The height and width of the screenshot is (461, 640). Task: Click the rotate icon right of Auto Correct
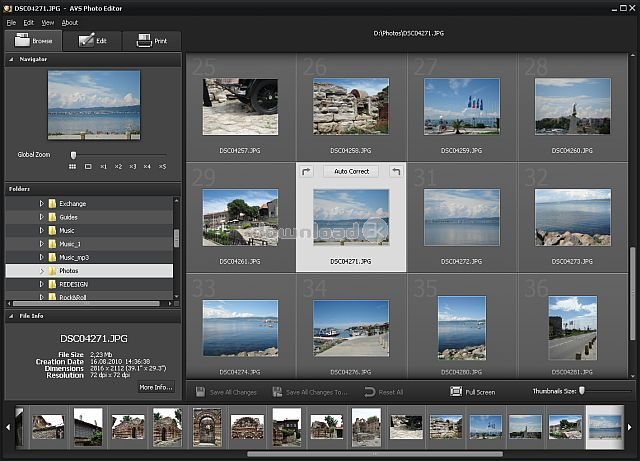[396, 172]
